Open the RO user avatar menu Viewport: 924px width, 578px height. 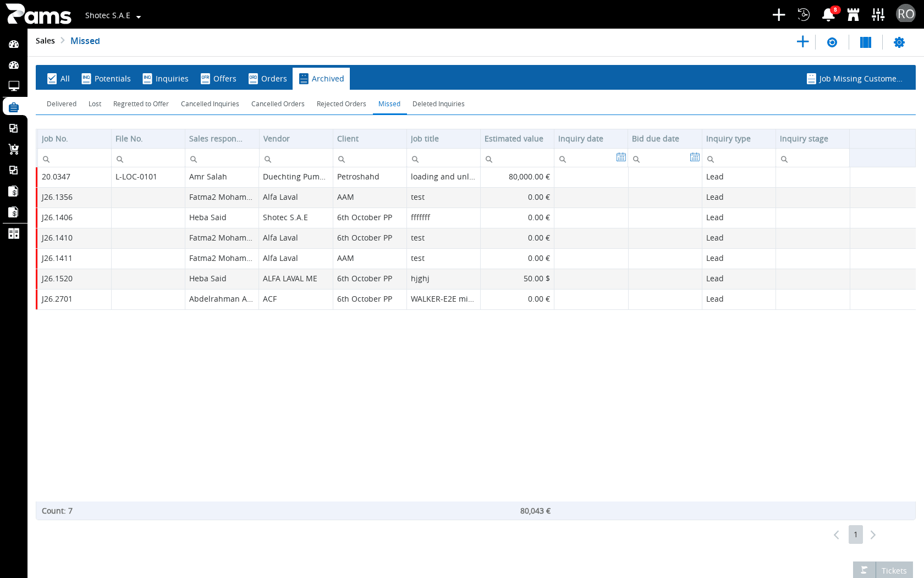[x=905, y=14]
